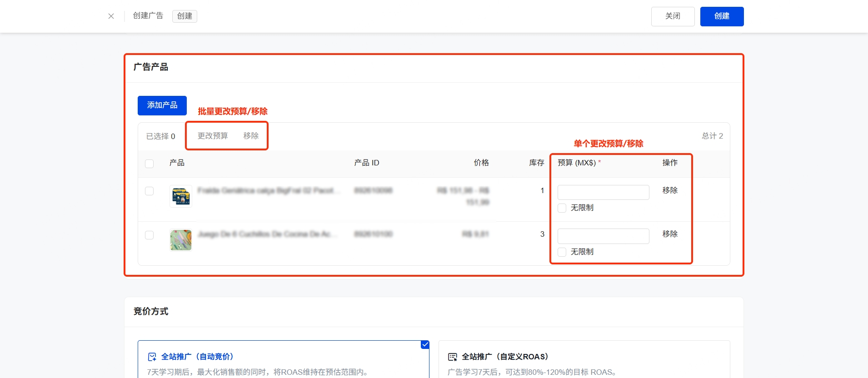The width and height of the screenshot is (868, 378).
Task: Click the 竞价方式 section heading
Action: 151,312
